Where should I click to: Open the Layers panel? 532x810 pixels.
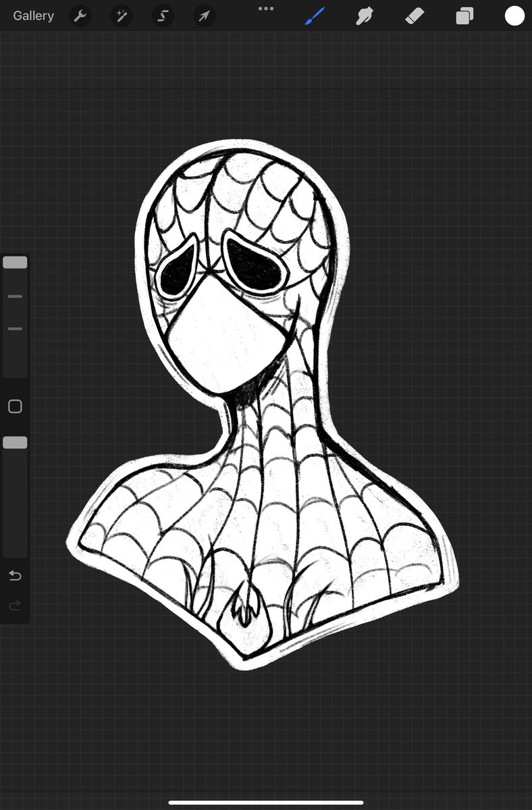[464, 16]
